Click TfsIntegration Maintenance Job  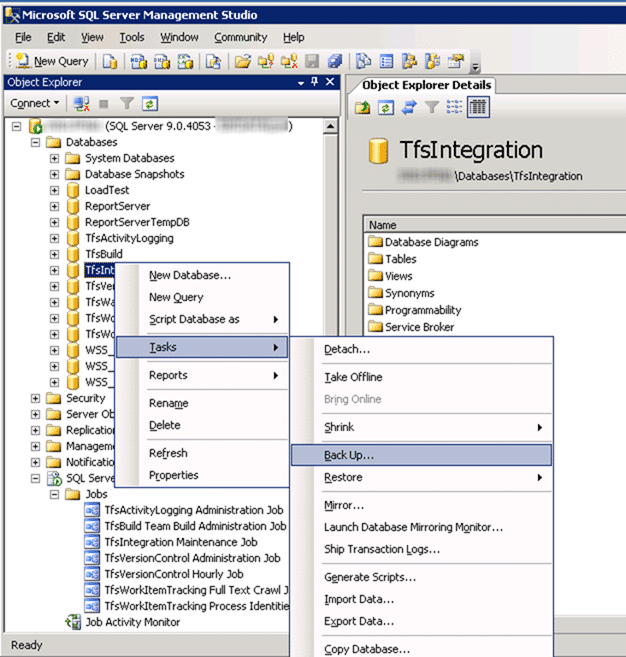181,542
